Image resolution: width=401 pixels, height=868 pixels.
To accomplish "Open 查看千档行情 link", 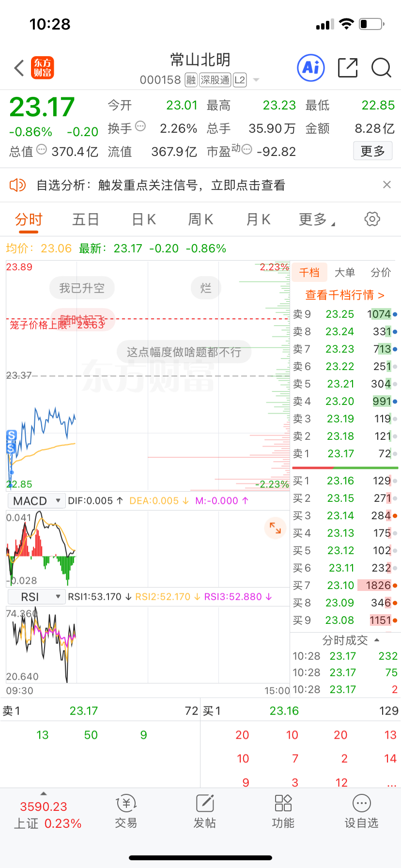I will (345, 294).
